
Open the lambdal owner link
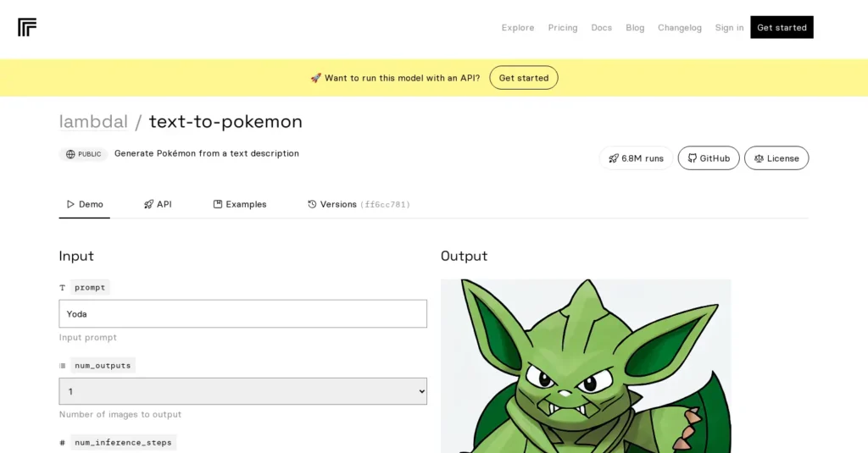click(93, 122)
